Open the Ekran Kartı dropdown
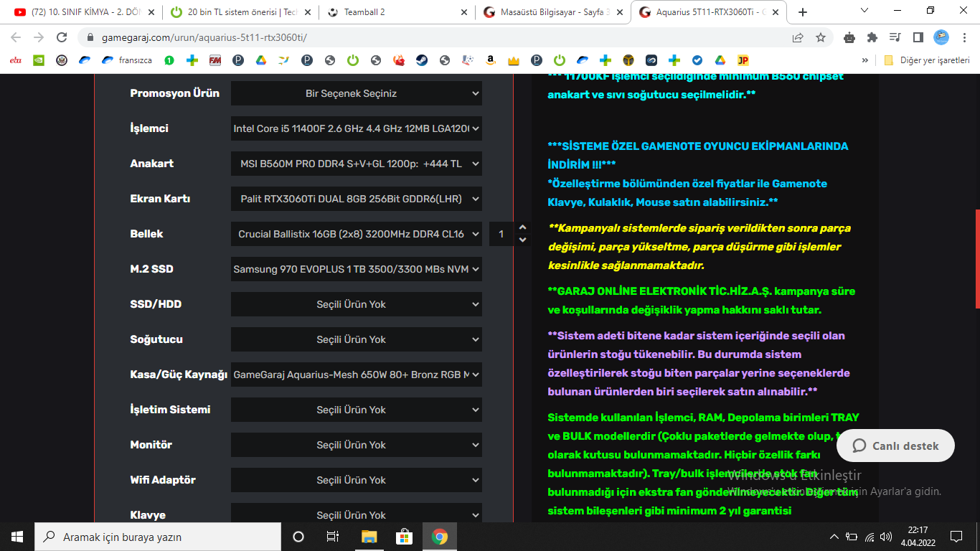This screenshot has width=980, height=551. pos(357,199)
